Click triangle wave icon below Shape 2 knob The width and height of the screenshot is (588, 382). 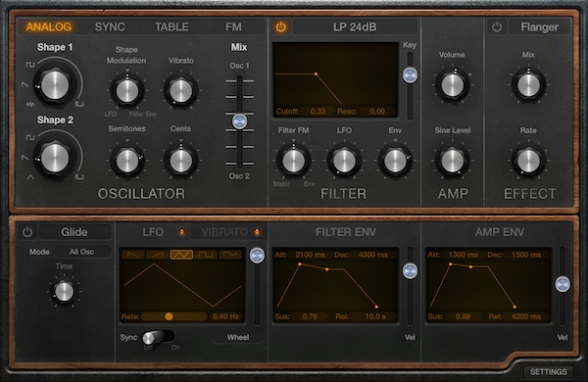[x=30, y=176]
